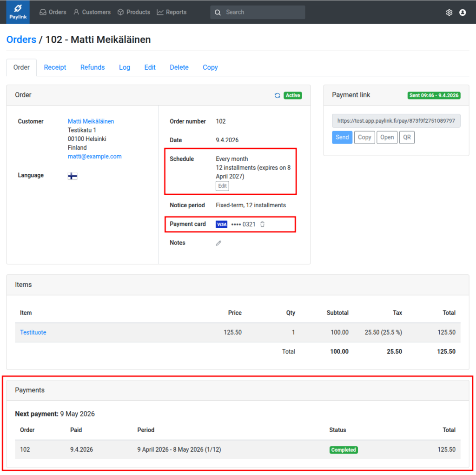Switch to the Refunds tab

pyautogui.click(x=93, y=67)
